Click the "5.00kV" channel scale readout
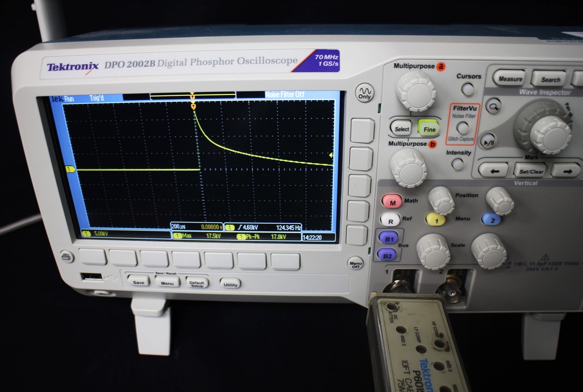The image size is (583, 392). (101, 234)
